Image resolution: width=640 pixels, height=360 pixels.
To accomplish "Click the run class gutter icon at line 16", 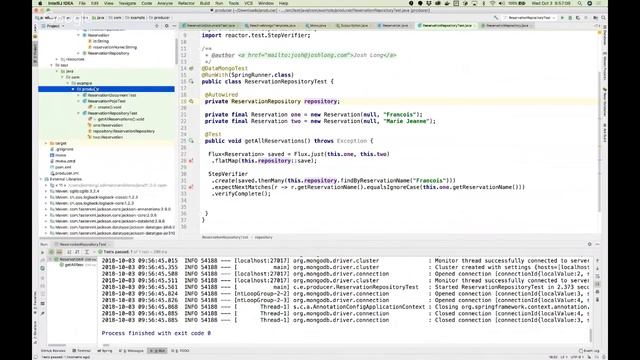I will [191, 82].
